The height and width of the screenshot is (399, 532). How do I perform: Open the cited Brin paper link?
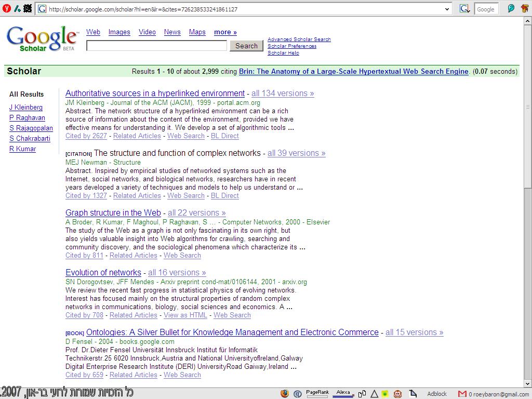(353, 71)
